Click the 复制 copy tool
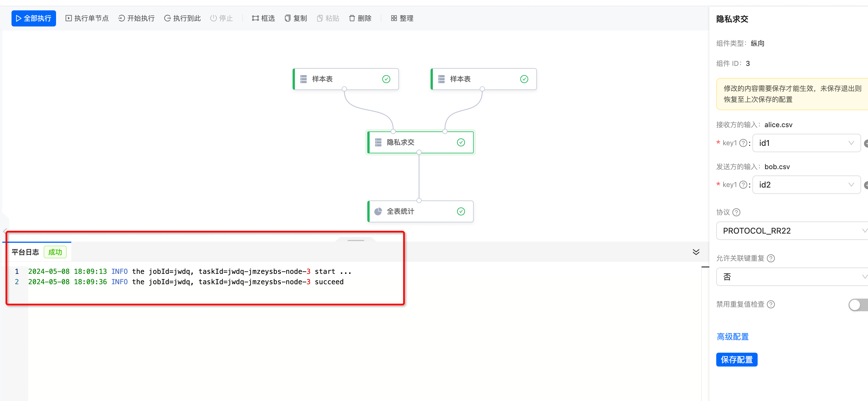Image resolution: width=868 pixels, height=401 pixels. [295, 18]
